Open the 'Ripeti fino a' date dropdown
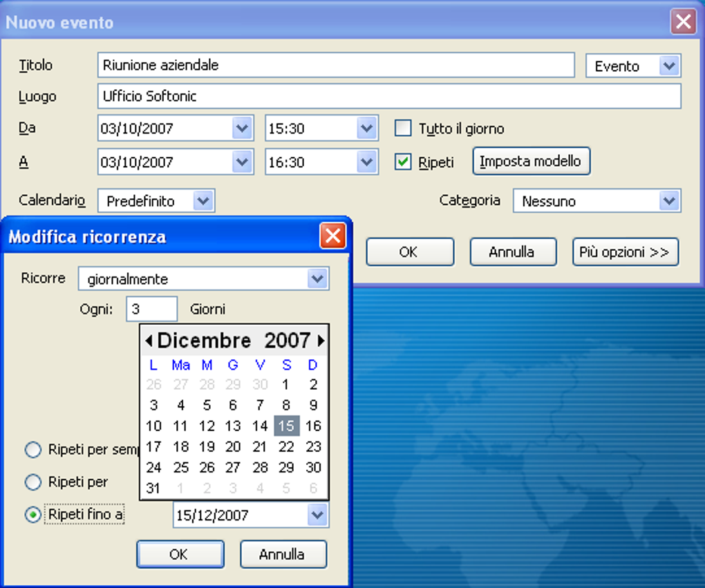705x588 pixels. (317, 514)
